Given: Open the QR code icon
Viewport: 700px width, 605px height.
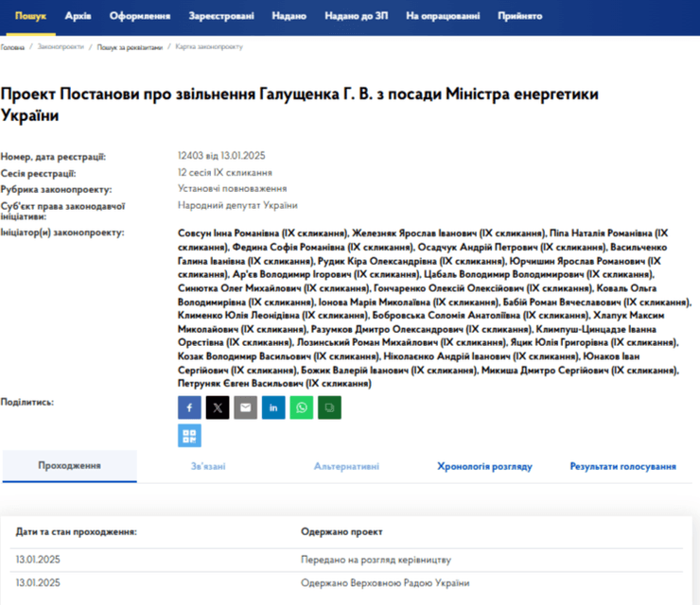Looking at the screenshot, I should (189, 435).
